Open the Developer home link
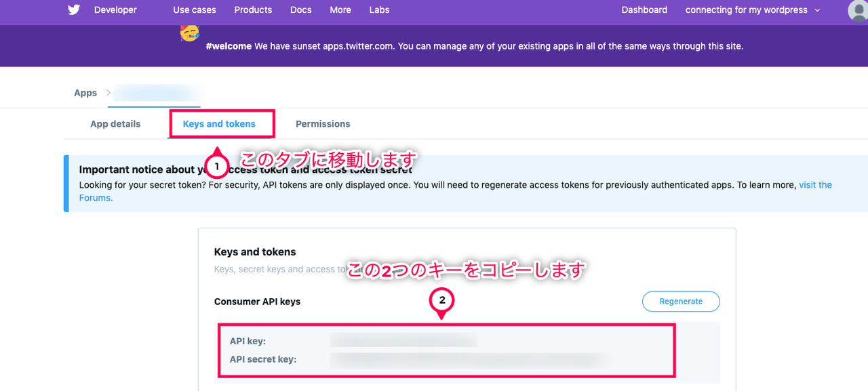The image size is (868, 391). tap(115, 9)
